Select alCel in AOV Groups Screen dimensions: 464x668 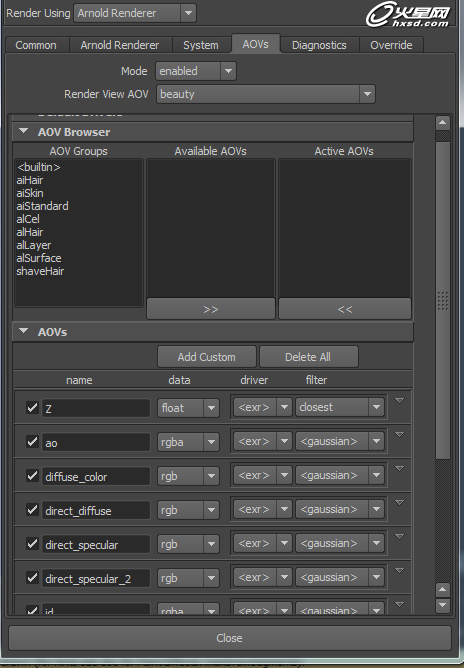tap(28, 219)
